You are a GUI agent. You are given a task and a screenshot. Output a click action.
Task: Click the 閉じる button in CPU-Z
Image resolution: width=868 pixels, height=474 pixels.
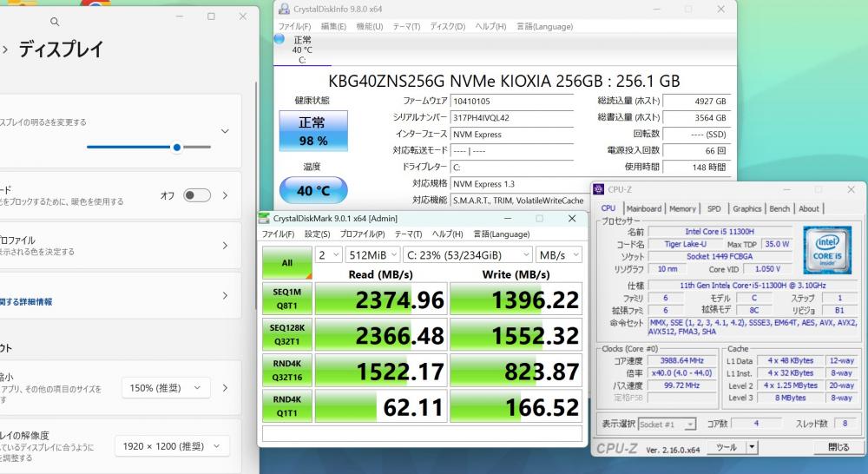coord(838,447)
